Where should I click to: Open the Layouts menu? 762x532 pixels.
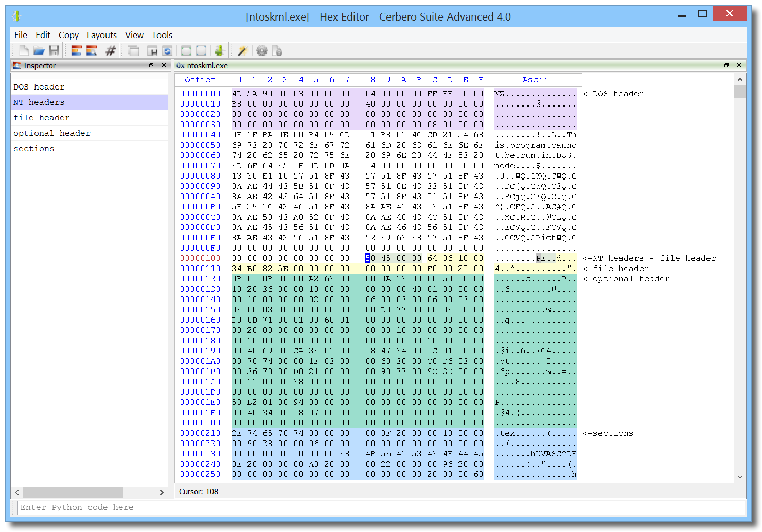[x=101, y=35]
